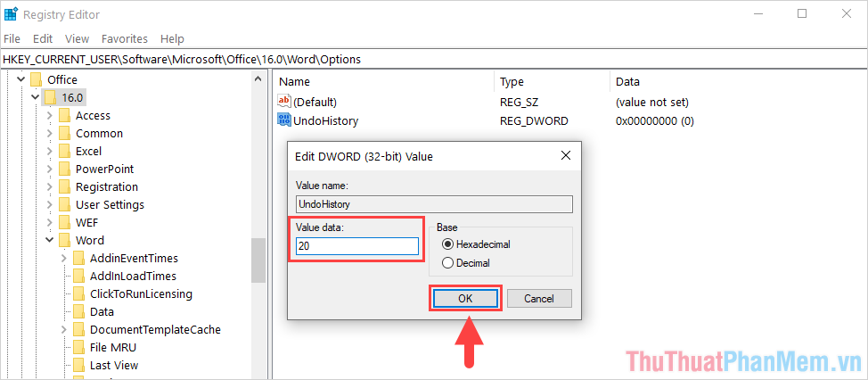
Task: Click the UndoHistory DWORD value icon
Action: [x=284, y=120]
